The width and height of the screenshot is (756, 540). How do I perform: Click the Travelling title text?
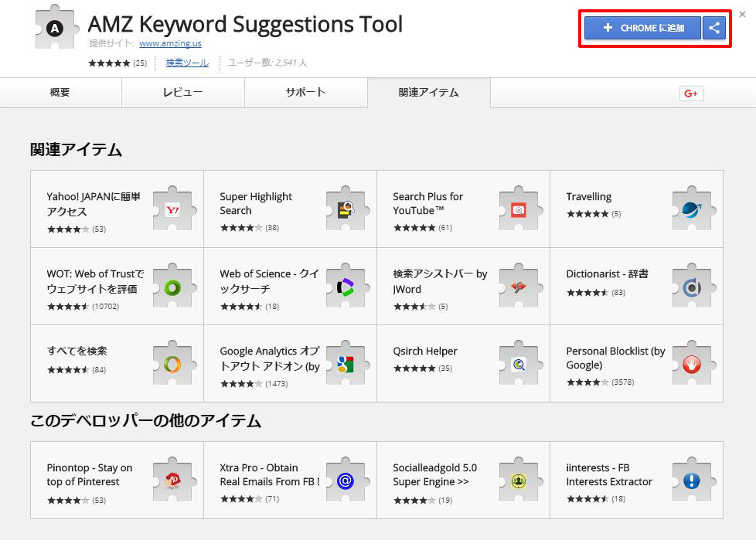tap(589, 196)
